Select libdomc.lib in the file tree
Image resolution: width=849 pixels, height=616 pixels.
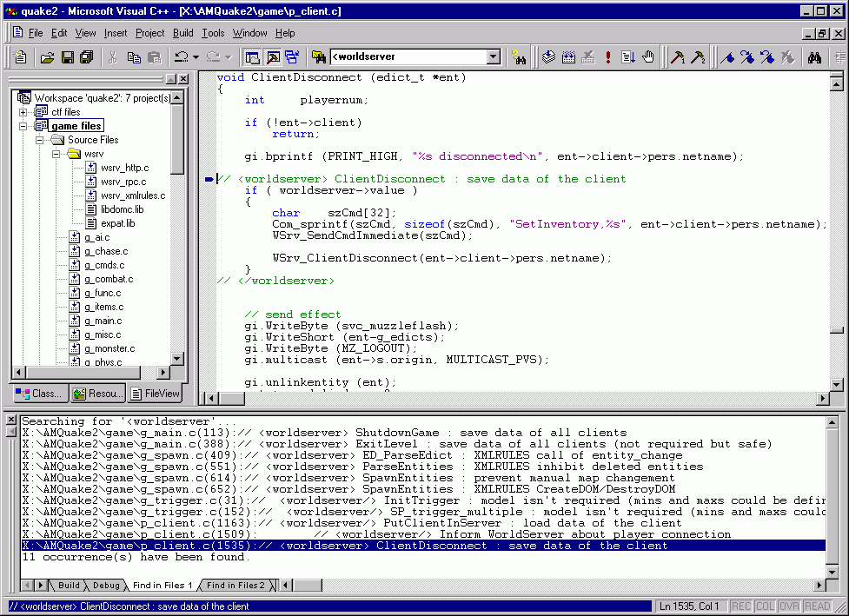[123, 209]
